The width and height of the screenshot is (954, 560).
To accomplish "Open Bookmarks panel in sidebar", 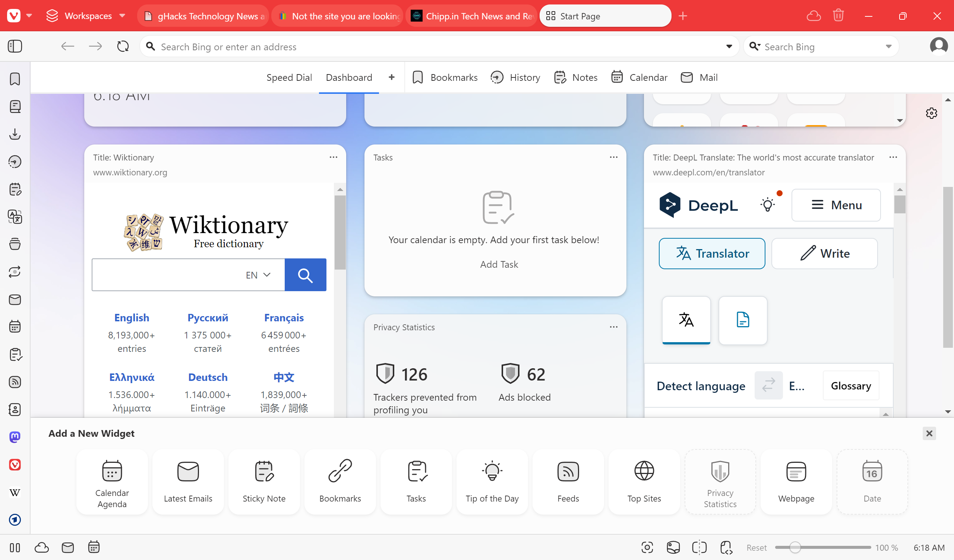I will [15, 79].
